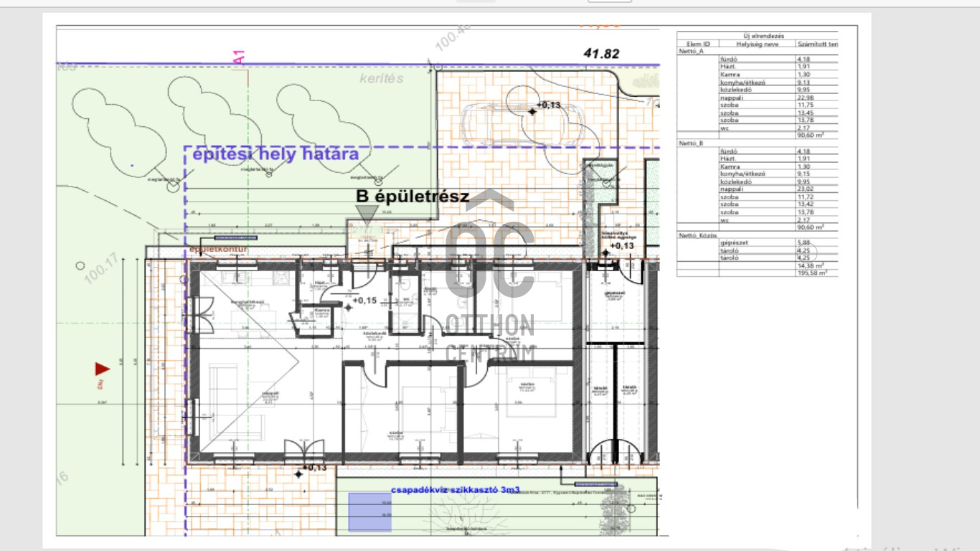The image size is (980, 551).
Task: Click the blue rectangle in szikkasztó area
Action: pos(369,514)
